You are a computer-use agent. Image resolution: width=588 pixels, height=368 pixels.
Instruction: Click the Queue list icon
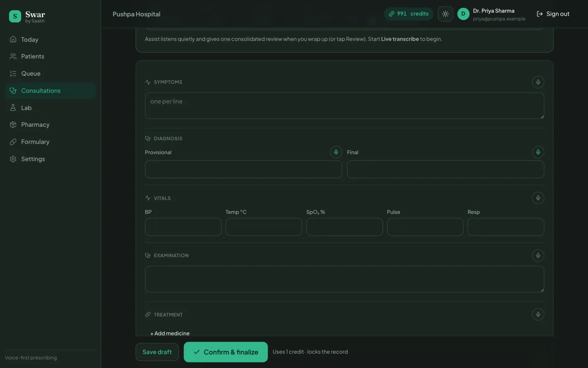point(13,74)
